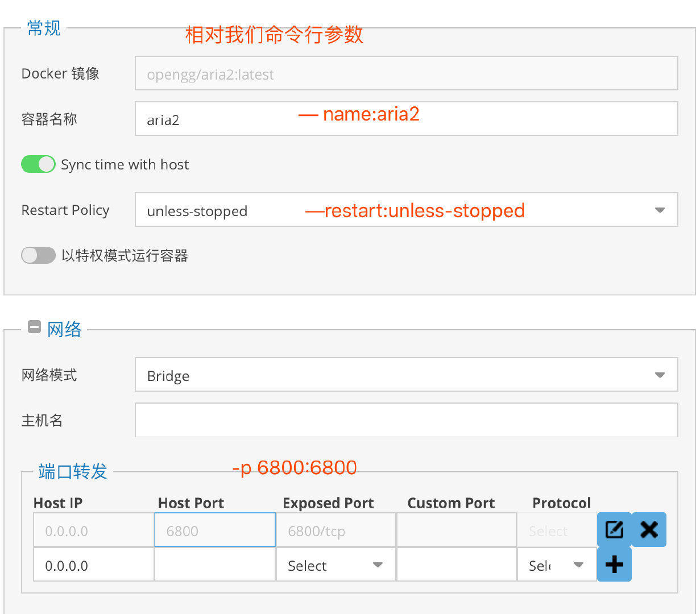Viewport: 700px width, 614px height.
Task: Click the Docker 镜像 image field
Action: [406, 73]
